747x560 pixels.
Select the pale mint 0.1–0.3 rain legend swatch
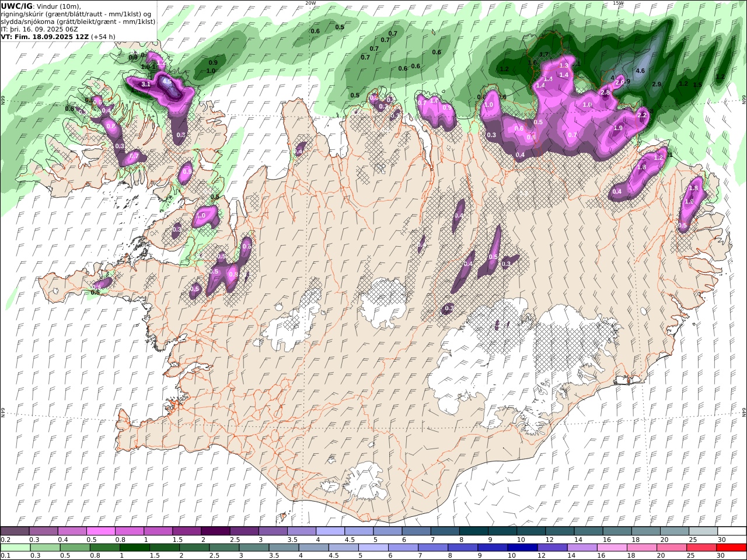click(x=15, y=548)
